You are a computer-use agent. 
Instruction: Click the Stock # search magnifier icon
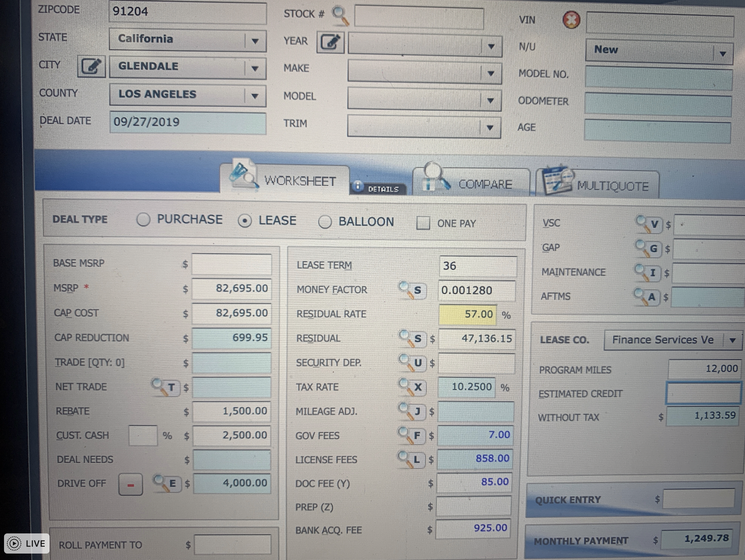coord(340,15)
